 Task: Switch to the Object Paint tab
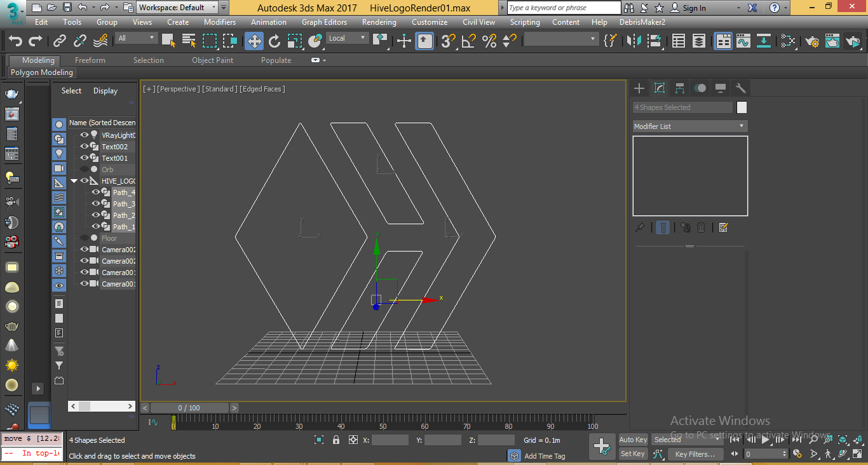(212, 60)
